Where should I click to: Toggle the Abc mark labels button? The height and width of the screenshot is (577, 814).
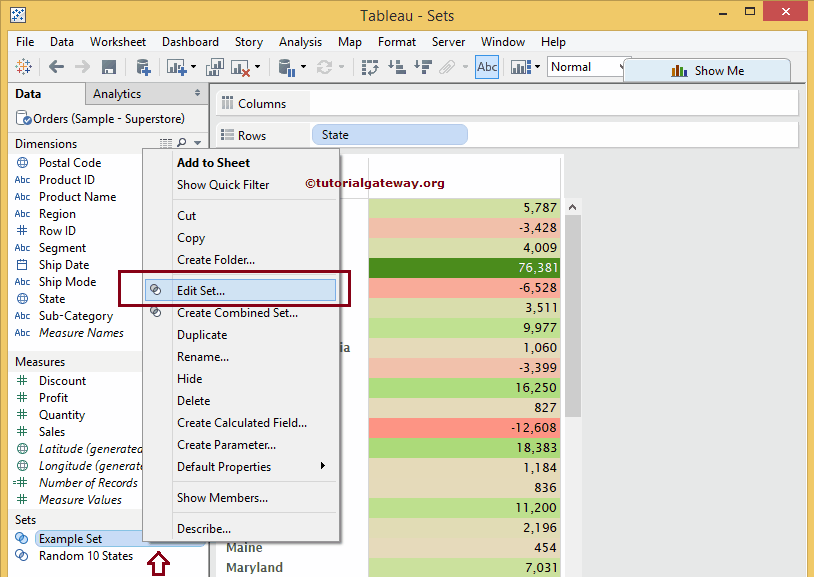click(x=487, y=68)
